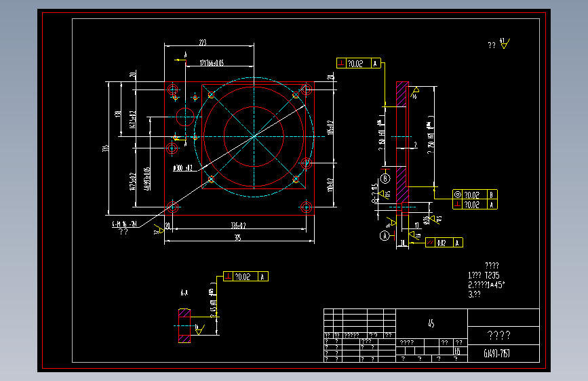Click the material value 45 in title block
Viewport: 588px width, 381px height.
(431, 323)
